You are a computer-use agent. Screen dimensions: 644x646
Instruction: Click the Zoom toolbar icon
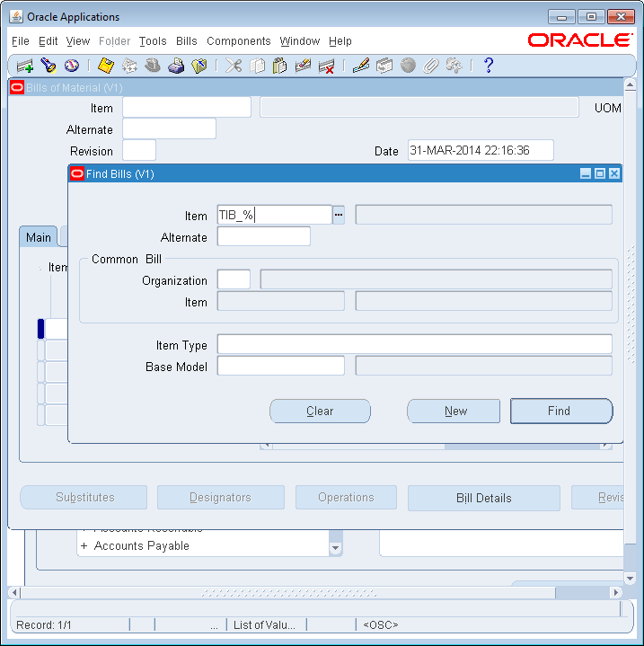(384, 66)
